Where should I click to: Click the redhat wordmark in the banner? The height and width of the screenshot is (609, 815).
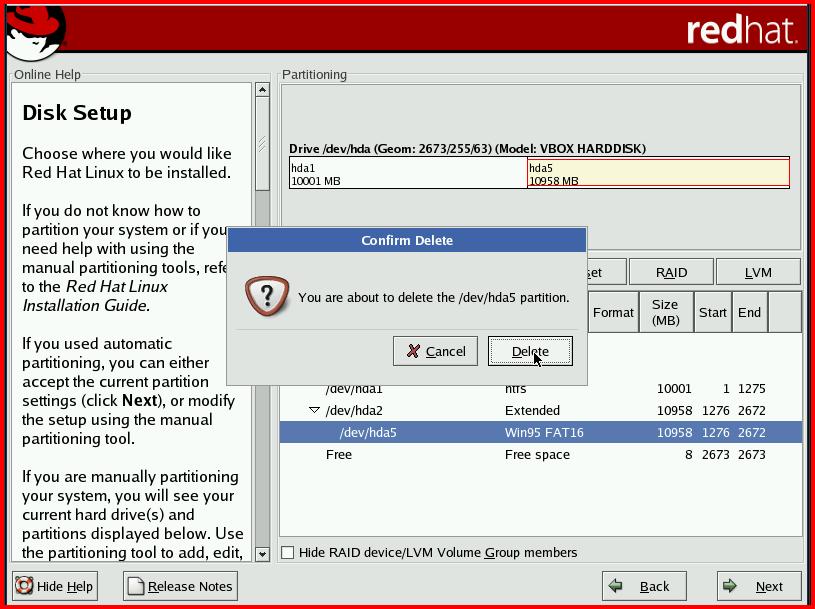pyautogui.click(x=741, y=31)
